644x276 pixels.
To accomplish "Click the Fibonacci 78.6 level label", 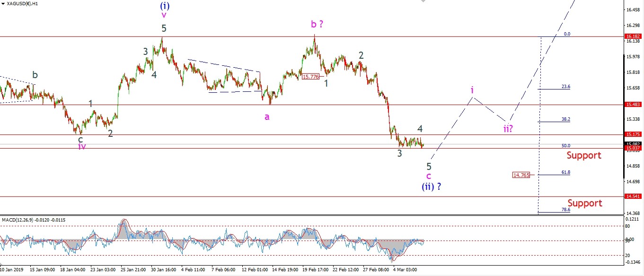I will click(565, 209).
